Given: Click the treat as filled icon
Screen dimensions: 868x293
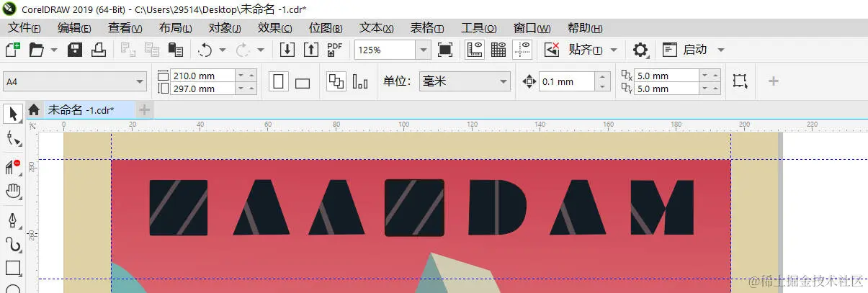Looking at the screenshot, I should 739,81.
